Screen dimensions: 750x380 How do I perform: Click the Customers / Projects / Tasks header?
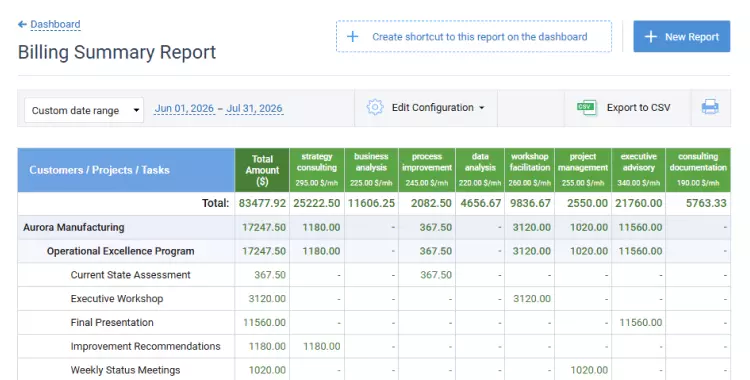click(126, 170)
